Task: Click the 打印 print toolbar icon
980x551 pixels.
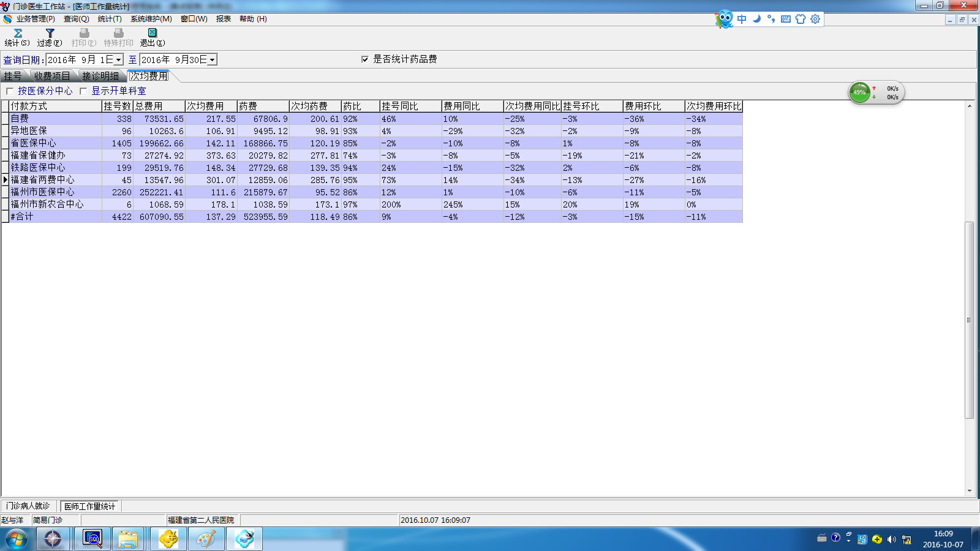Action: click(x=84, y=33)
